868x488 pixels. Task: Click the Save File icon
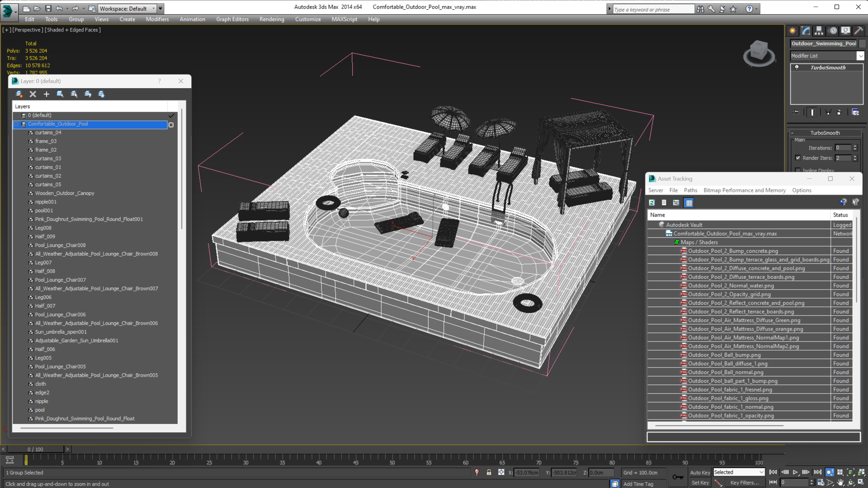pos(48,9)
